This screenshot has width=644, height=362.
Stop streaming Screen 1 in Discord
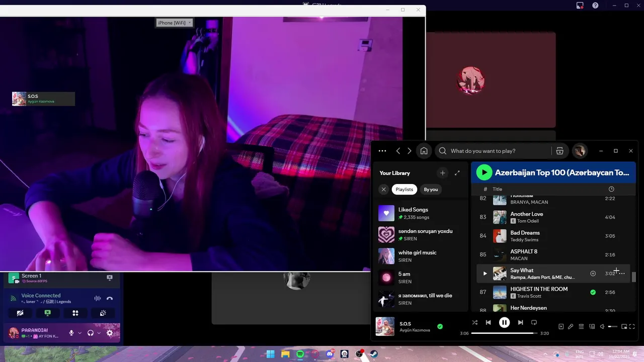pyautogui.click(x=110, y=278)
